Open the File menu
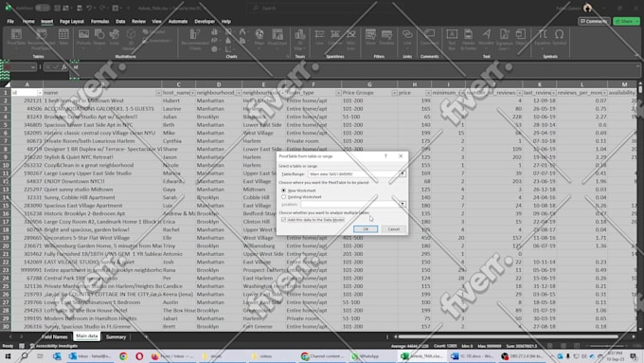644x363 pixels. click(10, 22)
